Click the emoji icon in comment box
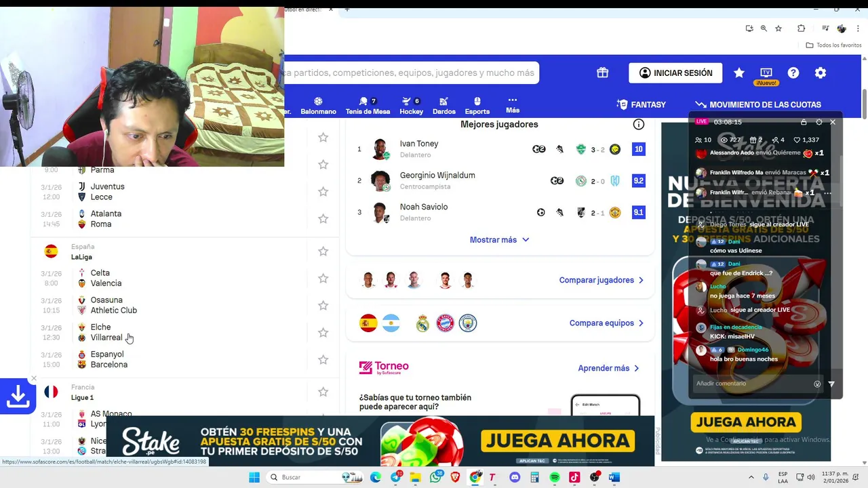Image resolution: width=868 pixels, height=488 pixels. 817,384
